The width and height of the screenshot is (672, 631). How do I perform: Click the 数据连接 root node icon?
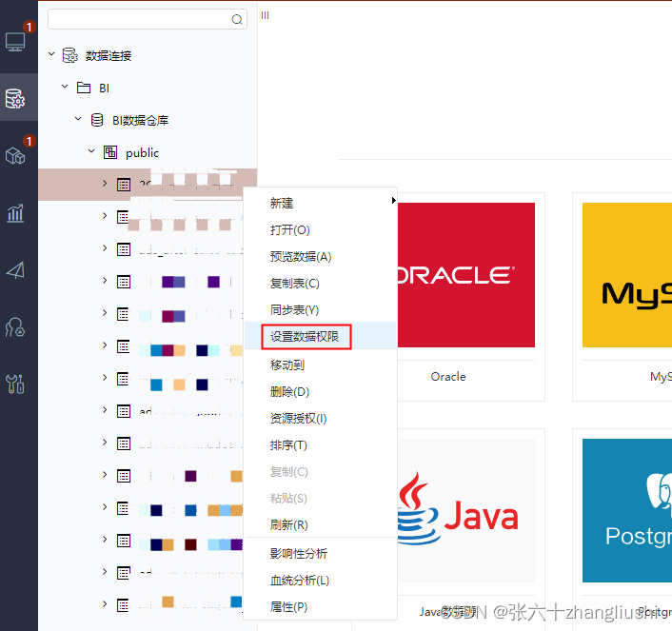[x=70, y=56]
